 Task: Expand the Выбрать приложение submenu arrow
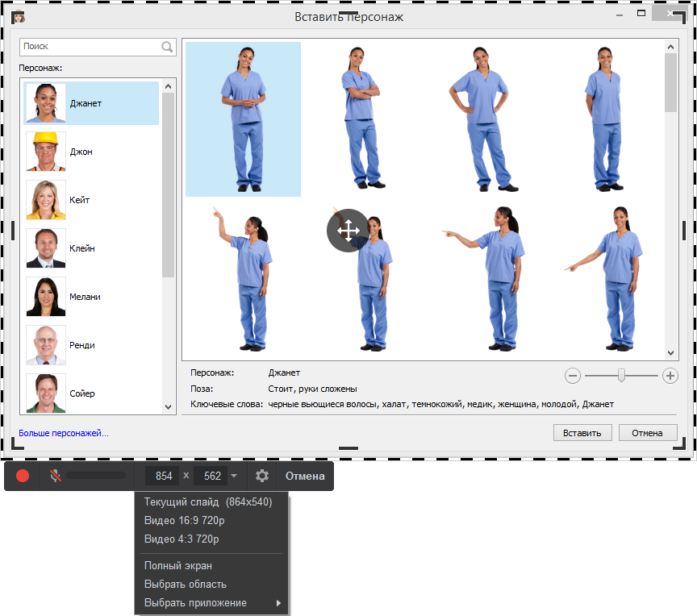click(278, 602)
